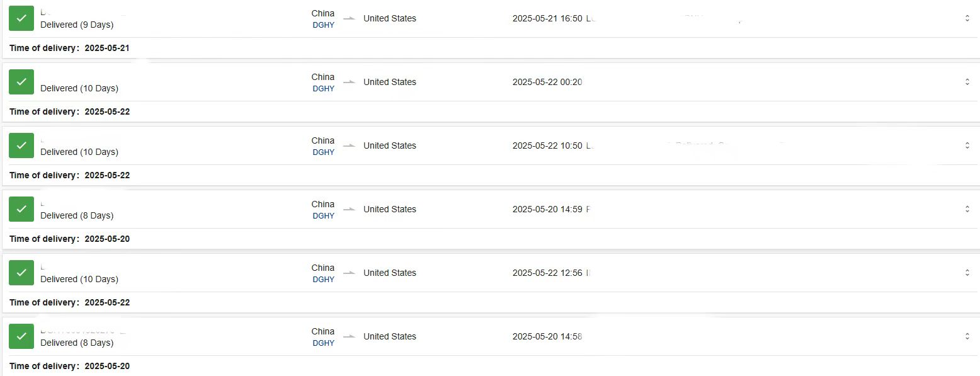980x376 pixels.
Task: Open DGHY carrier link in 2025-05-20 14:59 row
Action: click(x=324, y=216)
